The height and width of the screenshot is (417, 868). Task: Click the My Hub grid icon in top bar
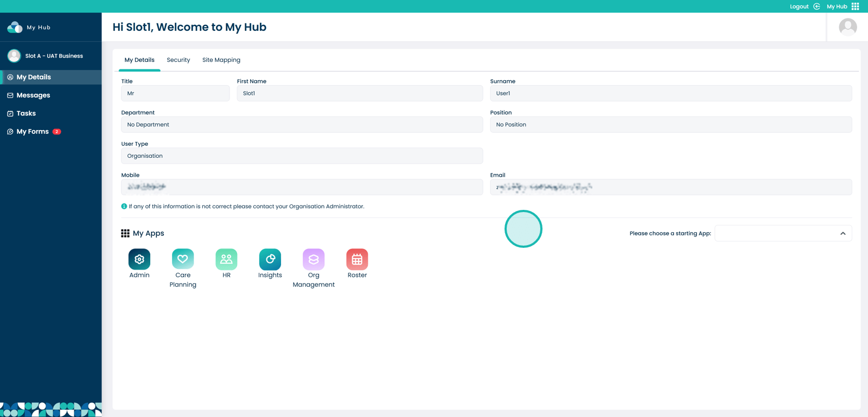(856, 7)
